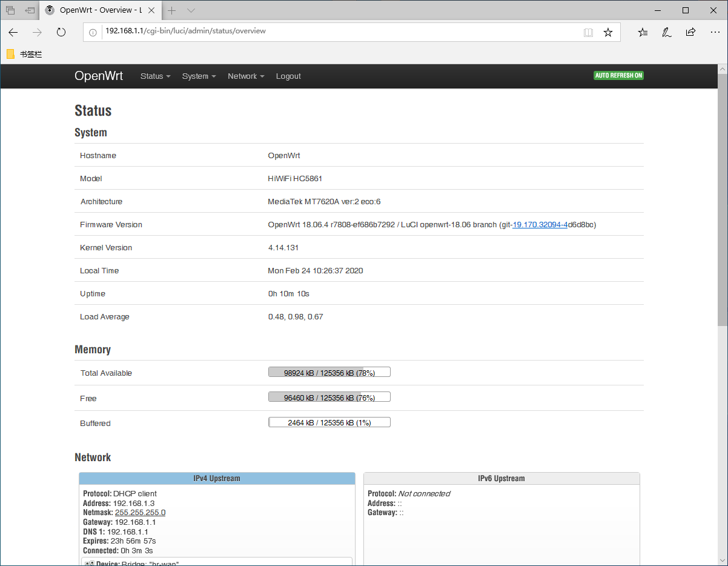728x566 pixels.
Task: Toggle the AUTO REFRESH ON badge
Action: point(618,76)
